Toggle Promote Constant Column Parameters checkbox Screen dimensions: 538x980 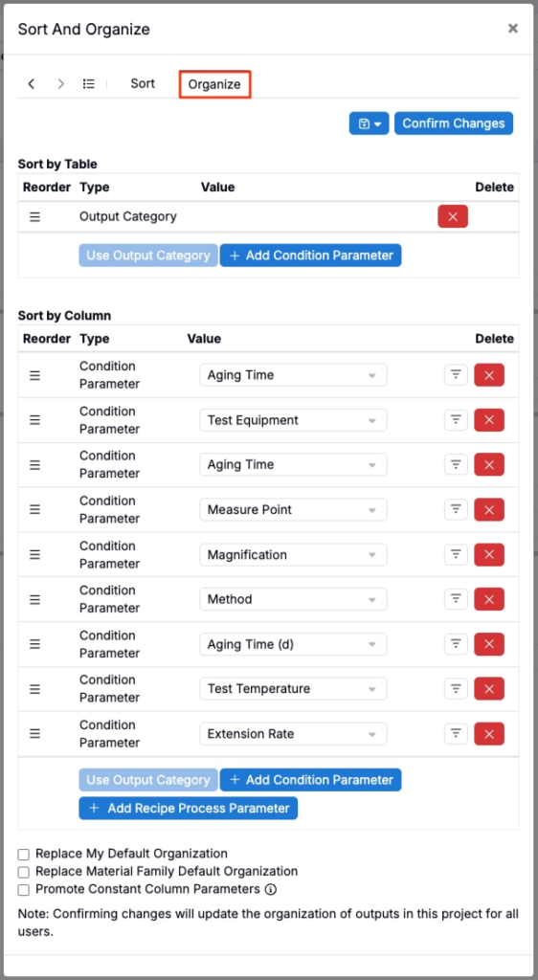coord(24,889)
